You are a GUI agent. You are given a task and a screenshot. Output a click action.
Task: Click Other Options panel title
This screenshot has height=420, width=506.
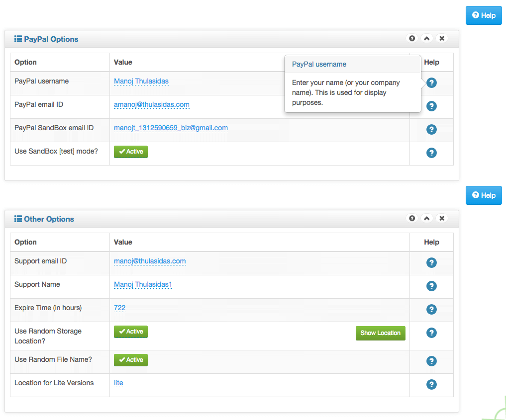click(x=49, y=219)
